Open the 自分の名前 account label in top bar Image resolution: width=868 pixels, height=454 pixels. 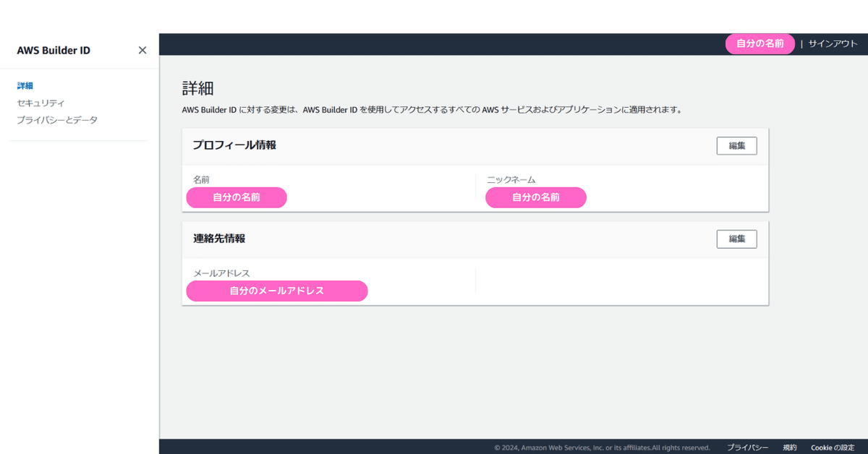tap(760, 44)
